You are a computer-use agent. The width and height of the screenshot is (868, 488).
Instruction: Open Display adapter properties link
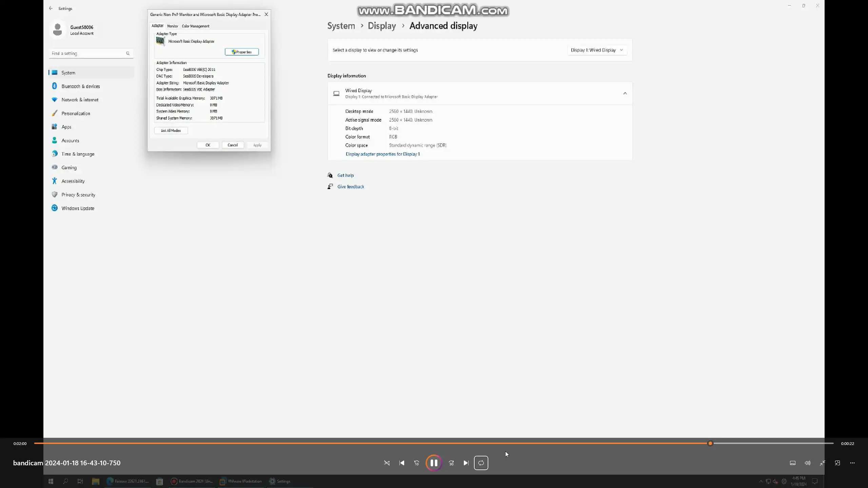pos(382,154)
